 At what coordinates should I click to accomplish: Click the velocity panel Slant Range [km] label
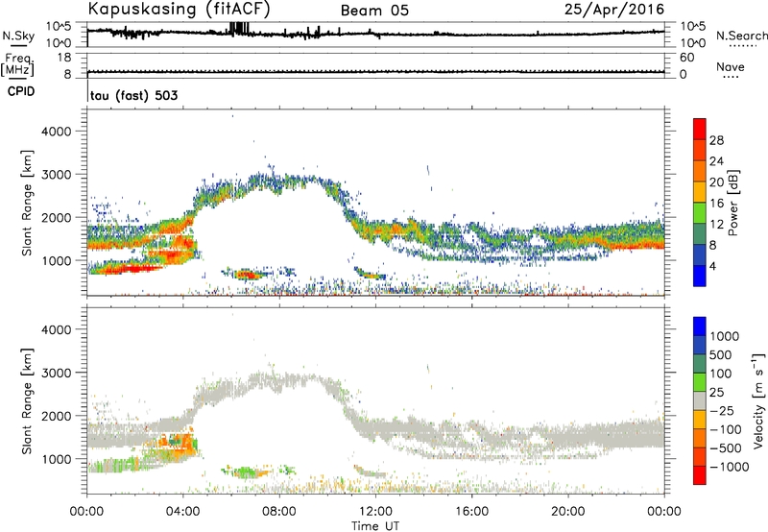coord(27,401)
